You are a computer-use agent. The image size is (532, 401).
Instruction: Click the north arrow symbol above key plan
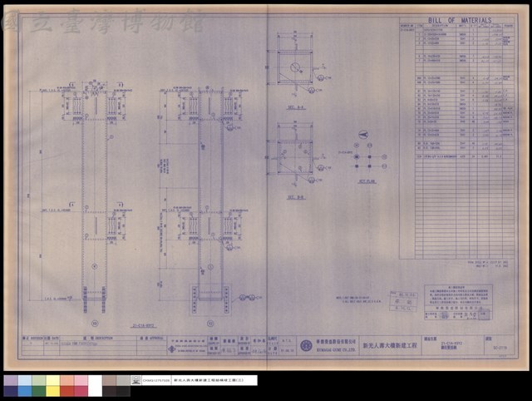(x=363, y=135)
